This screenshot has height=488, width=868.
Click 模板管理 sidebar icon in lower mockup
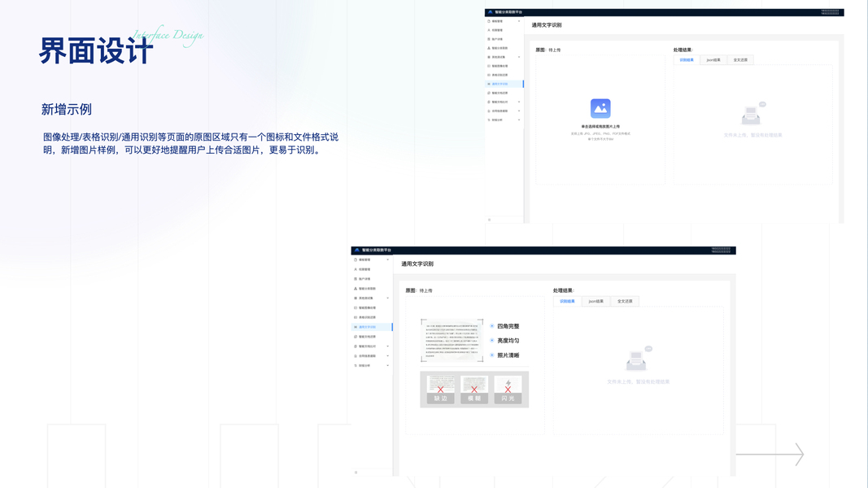coord(355,259)
